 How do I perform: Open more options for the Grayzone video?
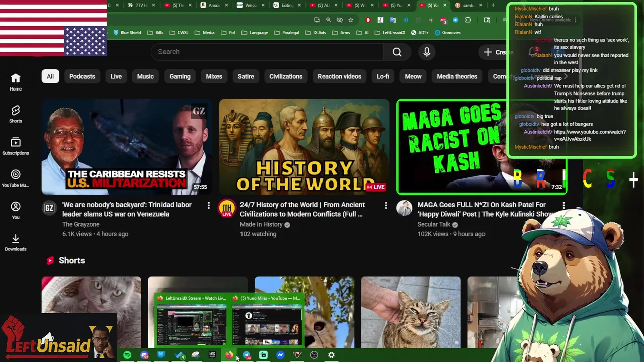point(209,205)
